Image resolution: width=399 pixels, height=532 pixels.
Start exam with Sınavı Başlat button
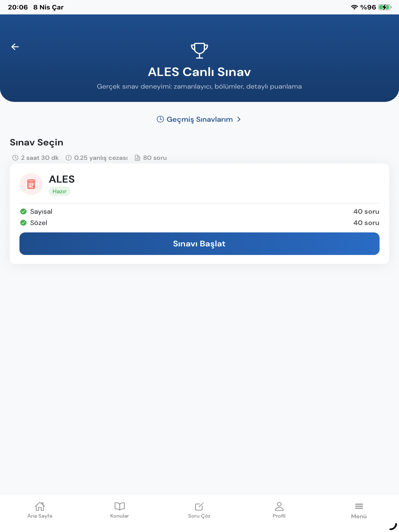point(199,244)
